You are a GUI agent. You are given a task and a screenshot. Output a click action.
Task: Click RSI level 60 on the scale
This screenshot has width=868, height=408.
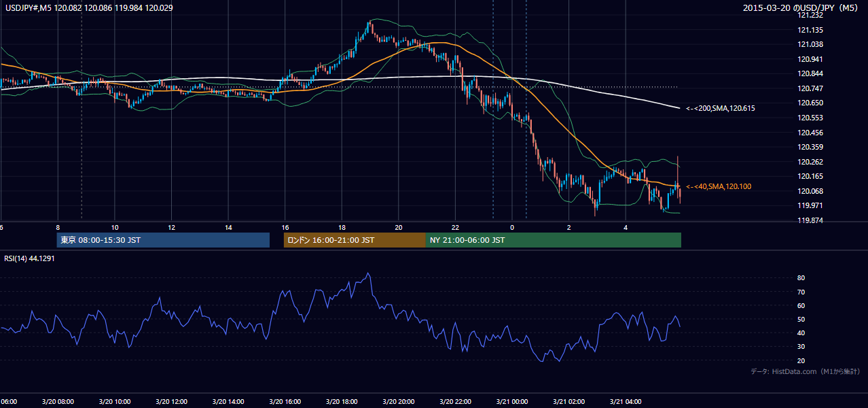(x=801, y=305)
